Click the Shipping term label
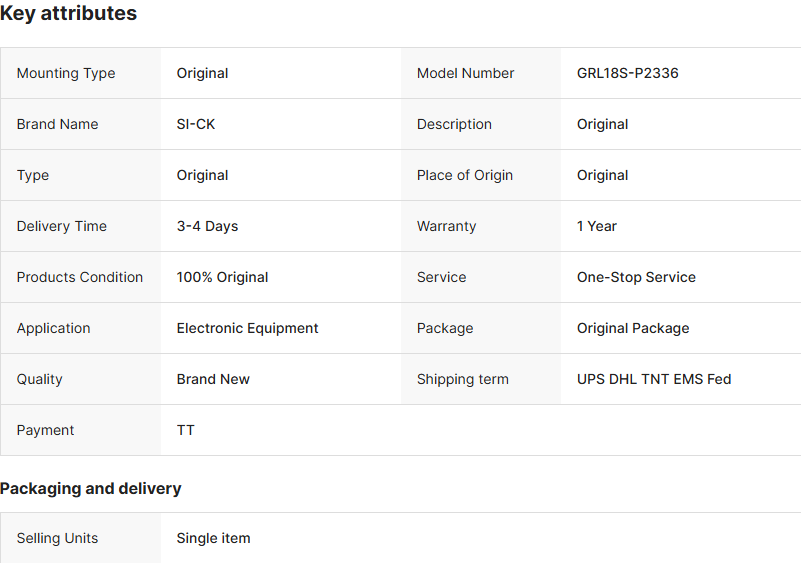Viewport: 801px width, 563px height. pos(463,379)
